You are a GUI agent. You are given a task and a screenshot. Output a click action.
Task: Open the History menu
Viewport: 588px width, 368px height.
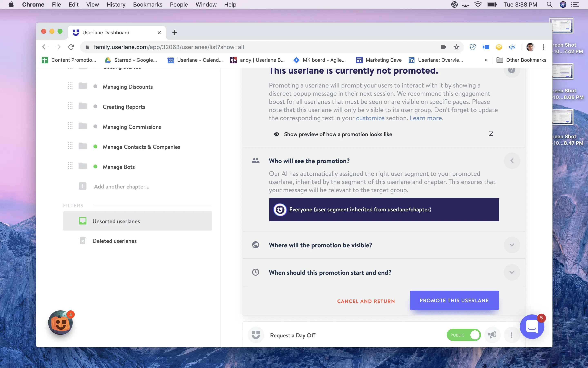[x=116, y=4]
